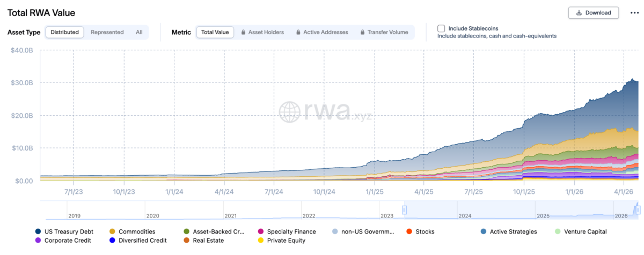This screenshot has height=255, width=644.
Task: Click the locked Active Addresses metric
Action: [322, 32]
